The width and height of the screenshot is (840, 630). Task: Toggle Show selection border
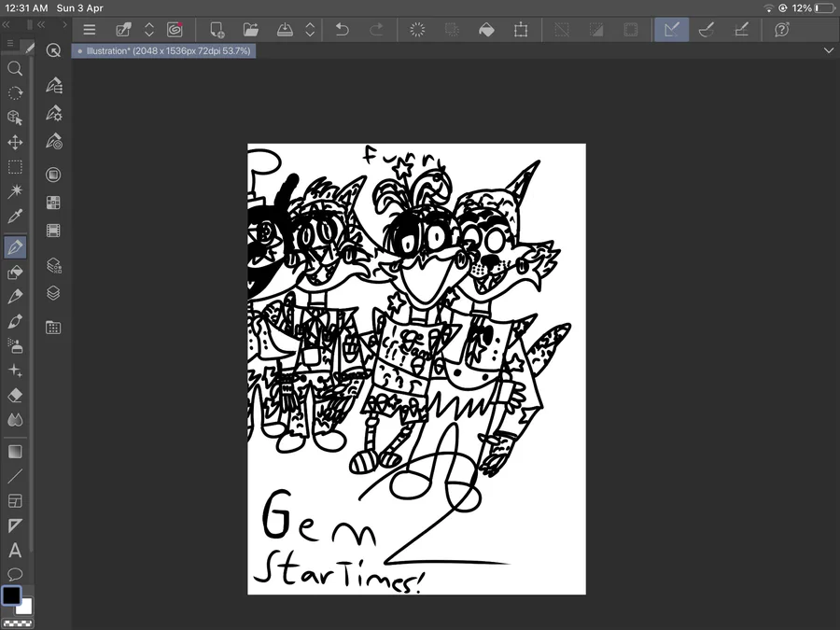click(x=631, y=30)
